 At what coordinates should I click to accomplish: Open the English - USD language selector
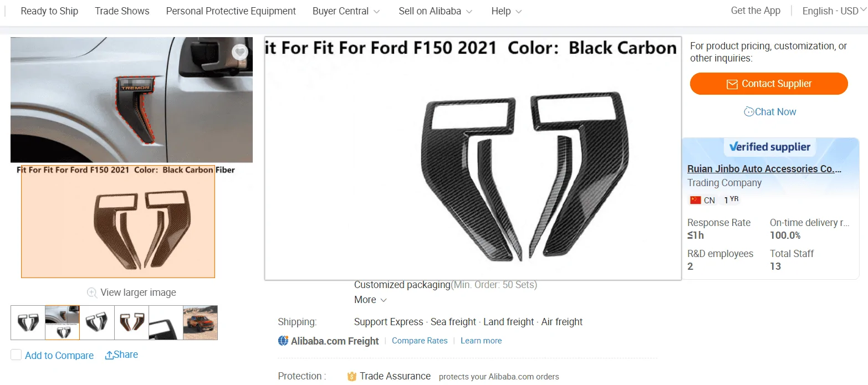click(834, 11)
